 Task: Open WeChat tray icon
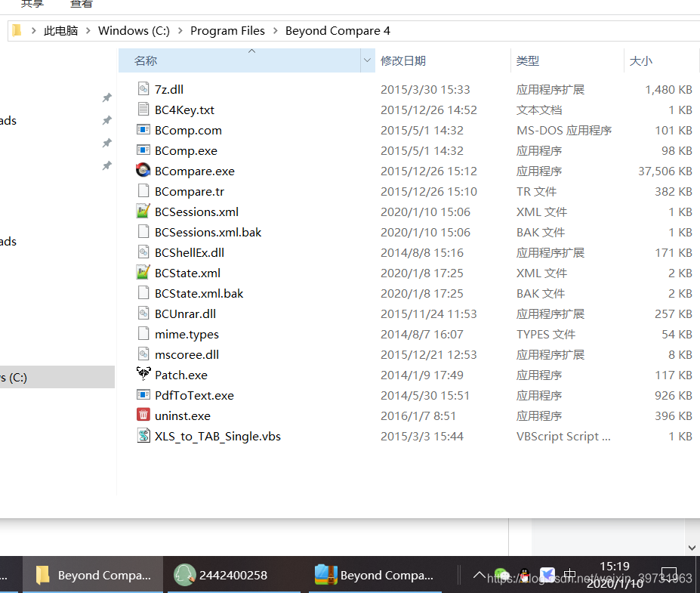coord(502,575)
